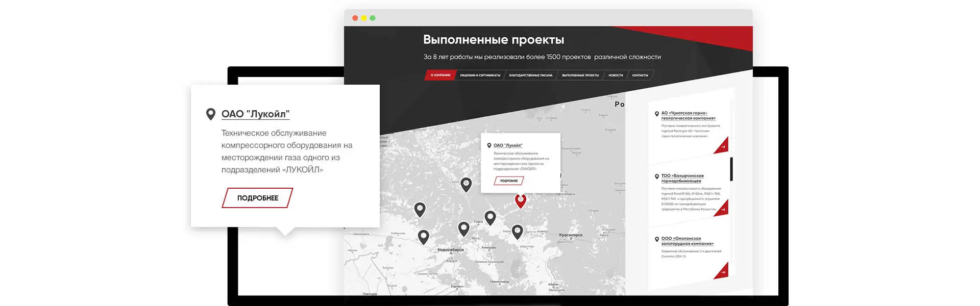This screenshot has height=306, width=980.
Task: Click the northernmost dark map pin
Action: (x=466, y=184)
